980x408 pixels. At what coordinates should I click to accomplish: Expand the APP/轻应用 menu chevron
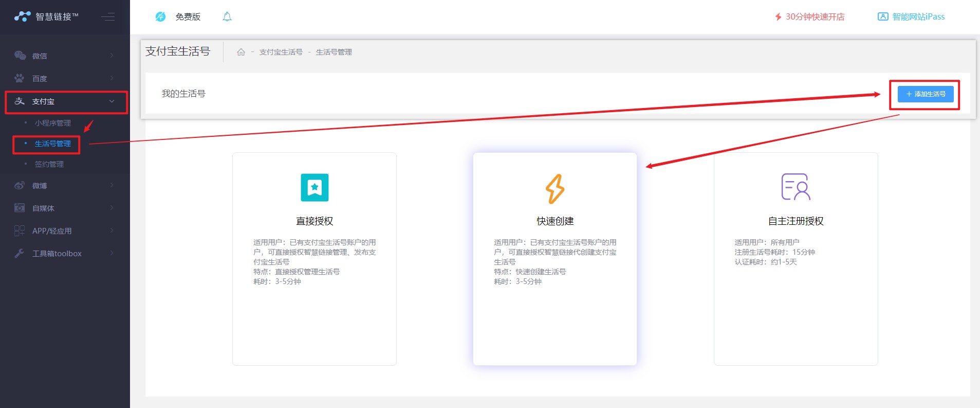112,230
